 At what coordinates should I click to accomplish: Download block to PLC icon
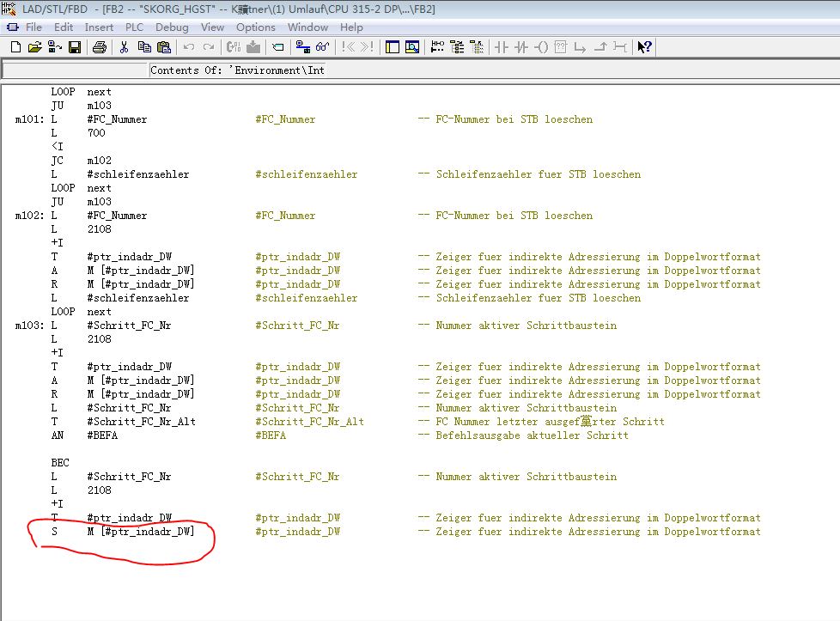[x=253, y=47]
